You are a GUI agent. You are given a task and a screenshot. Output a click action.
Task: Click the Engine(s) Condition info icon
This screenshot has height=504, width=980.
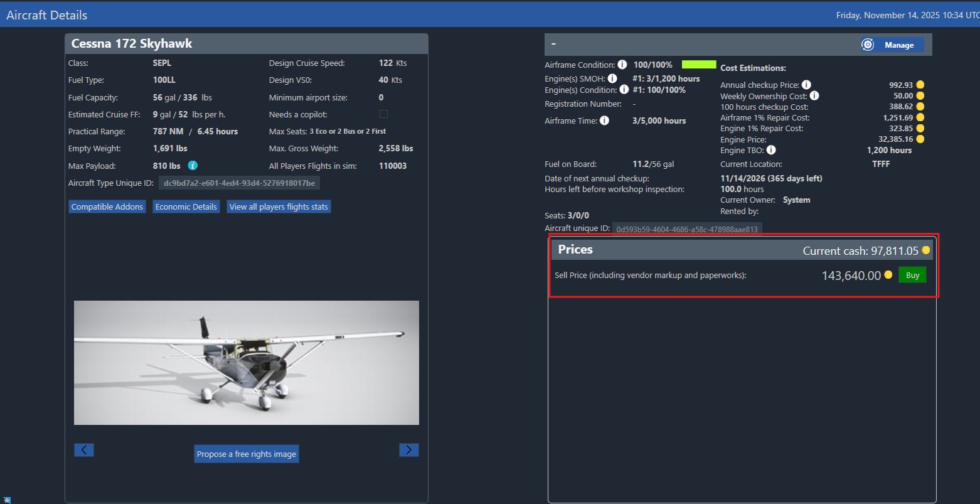pos(624,90)
